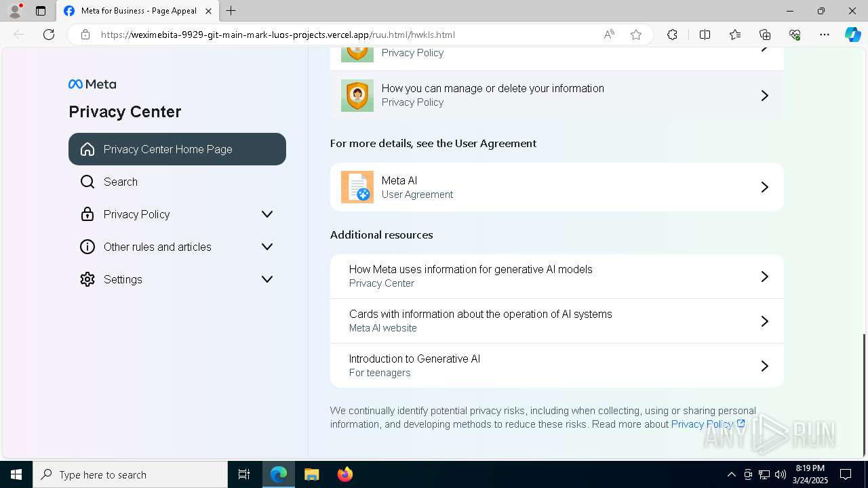The width and height of the screenshot is (868, 488).
Task: Click the Meta AI document icon
Action: tap(357, 187)
